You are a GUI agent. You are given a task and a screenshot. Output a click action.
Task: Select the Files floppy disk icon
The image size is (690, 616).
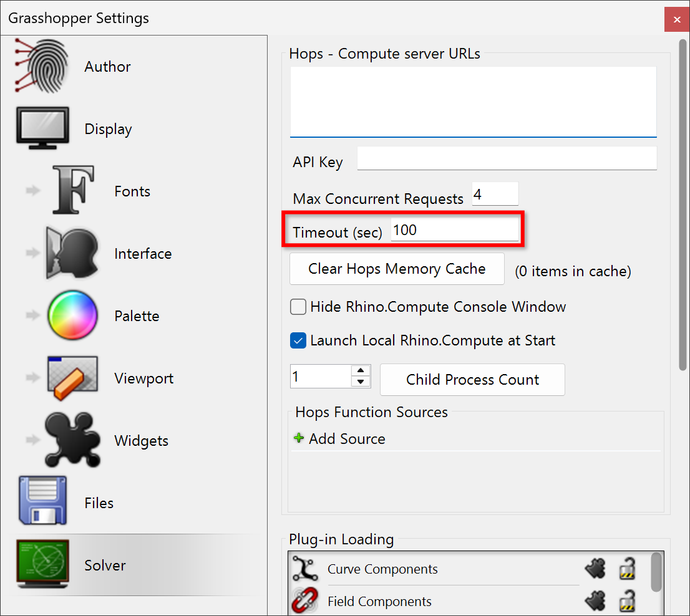click(42, 502)
